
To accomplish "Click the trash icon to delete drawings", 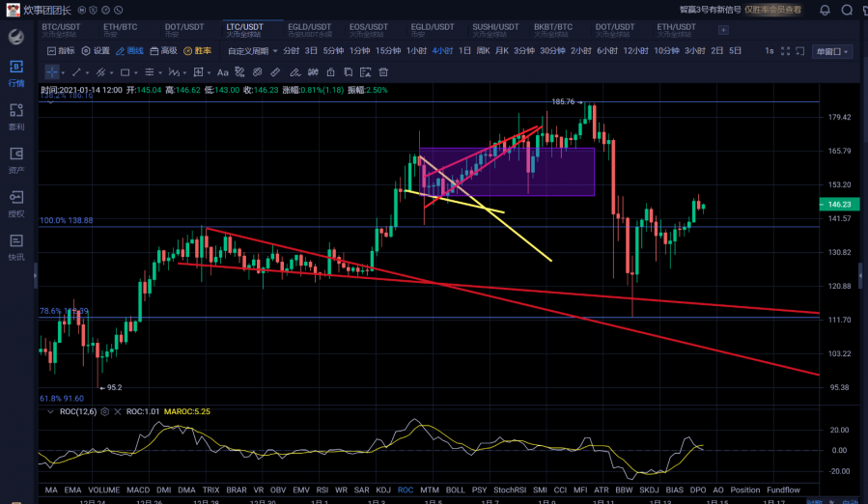I will coord(384,71).
